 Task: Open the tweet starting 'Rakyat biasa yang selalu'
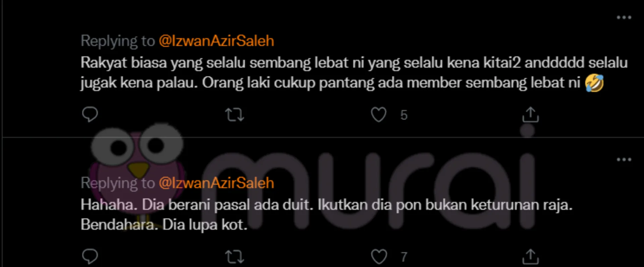[354, 73]
